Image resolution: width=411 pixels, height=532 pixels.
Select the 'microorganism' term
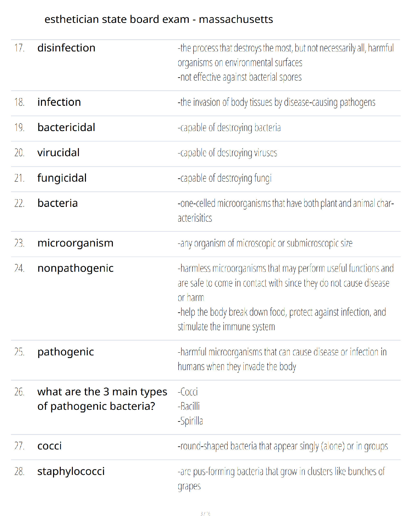click(x=75, y=243)
